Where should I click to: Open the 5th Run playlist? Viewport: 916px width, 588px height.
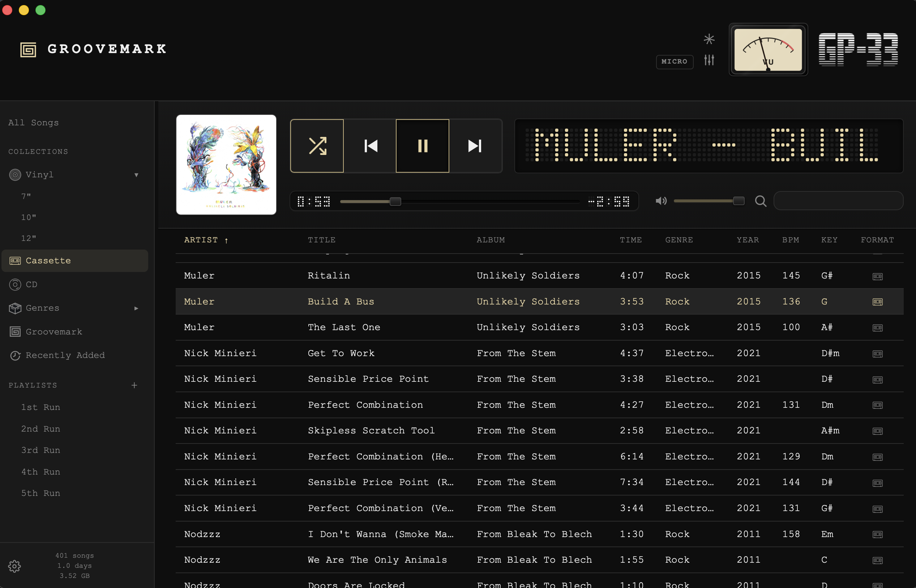click(40, 493)
